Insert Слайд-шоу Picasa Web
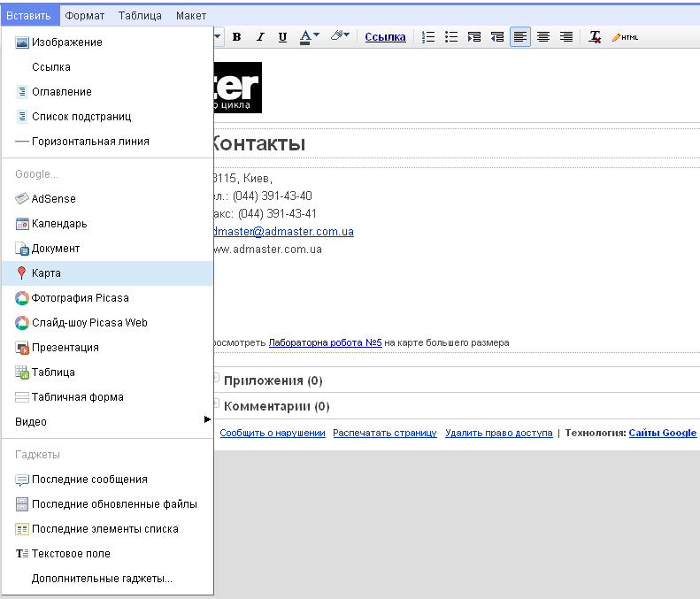This screenshot has width=700, height=599. pos(107,323)
